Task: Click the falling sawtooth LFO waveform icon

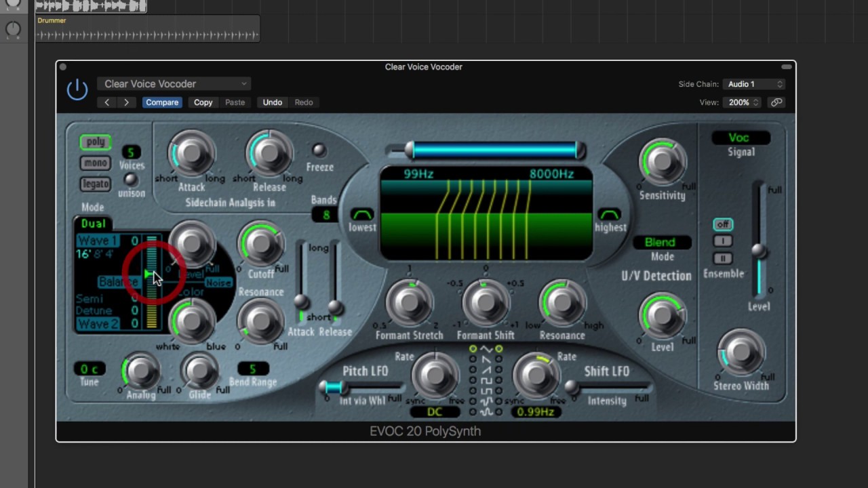Action: pos(486,359)
